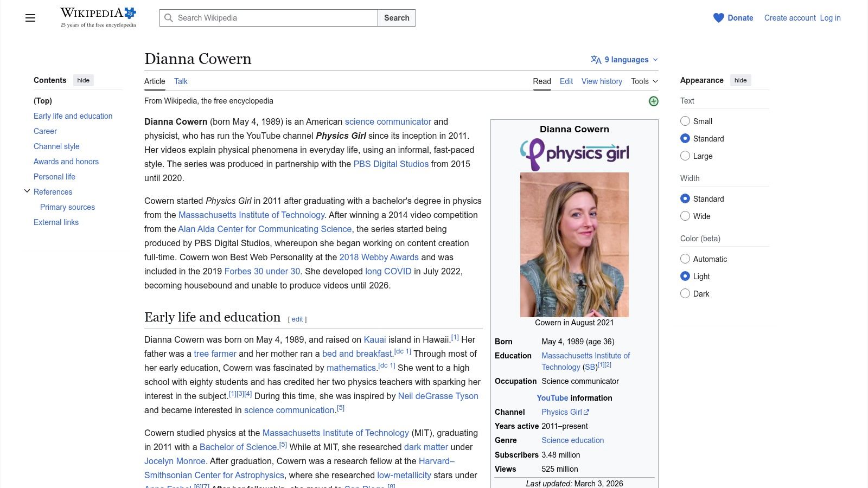Choose Automatic color mode
The width and height of the screenshot is (868, 488).
pos(685,259)
